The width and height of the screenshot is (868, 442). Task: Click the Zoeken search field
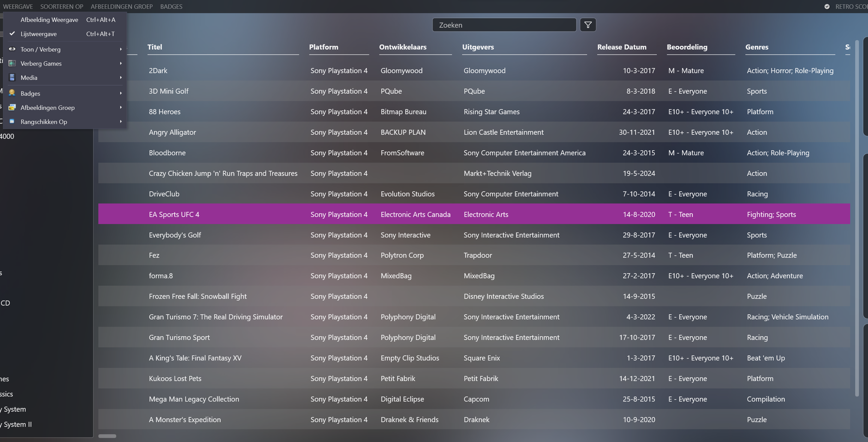[504, 25]
